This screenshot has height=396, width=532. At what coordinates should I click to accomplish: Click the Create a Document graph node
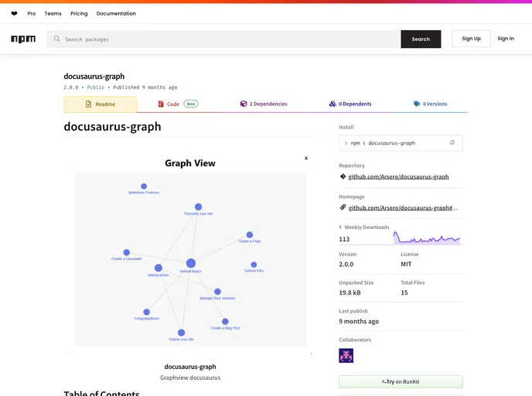pyautogui.click(x=127, y=252)
